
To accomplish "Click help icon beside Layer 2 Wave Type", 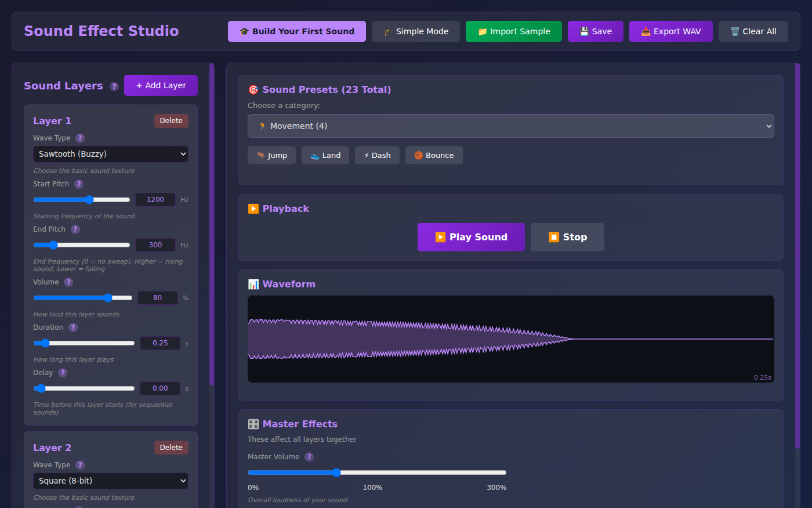I will pyautogui.click(x=80, y=465).
